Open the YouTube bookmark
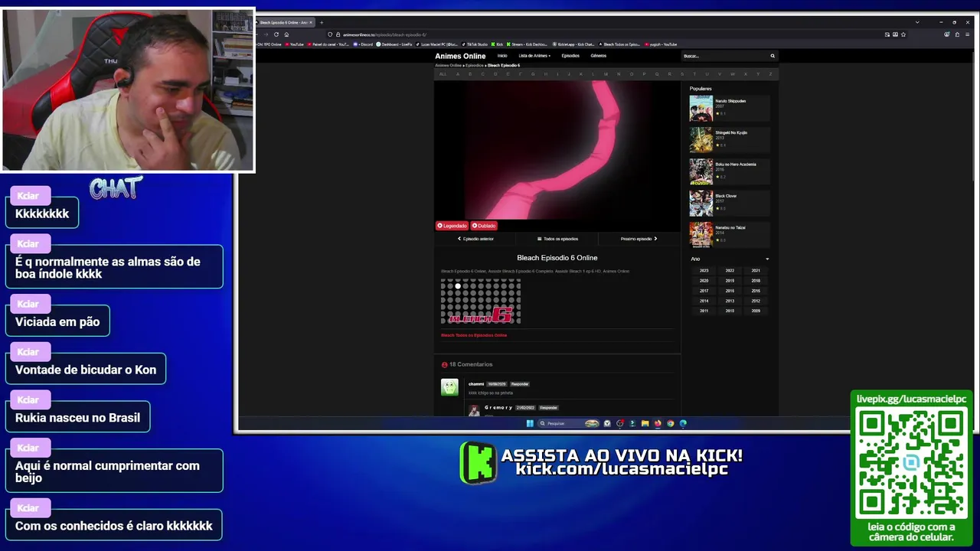980x551 pixels. pos(294,44)
